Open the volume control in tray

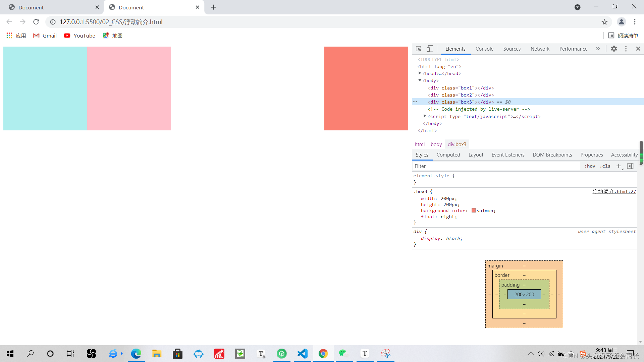(x=540, y=354)
